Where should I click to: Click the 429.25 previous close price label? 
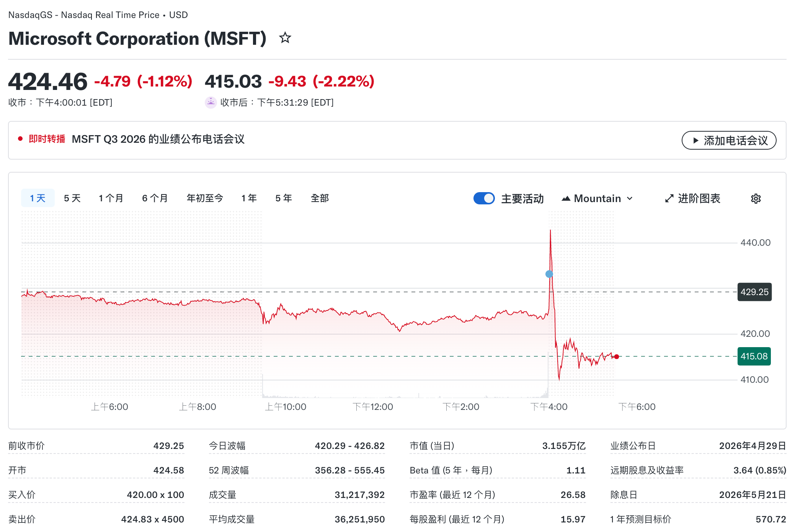[x=754, y=292]
